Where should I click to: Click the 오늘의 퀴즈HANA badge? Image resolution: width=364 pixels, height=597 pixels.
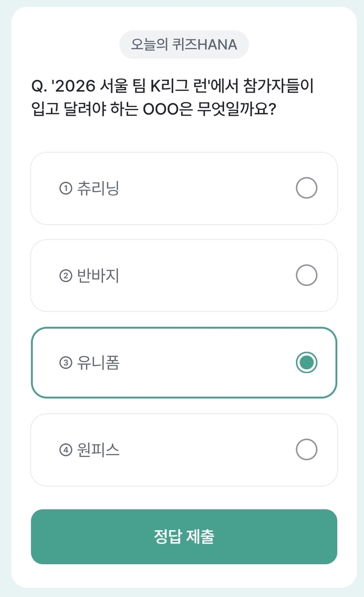(184, 44)
